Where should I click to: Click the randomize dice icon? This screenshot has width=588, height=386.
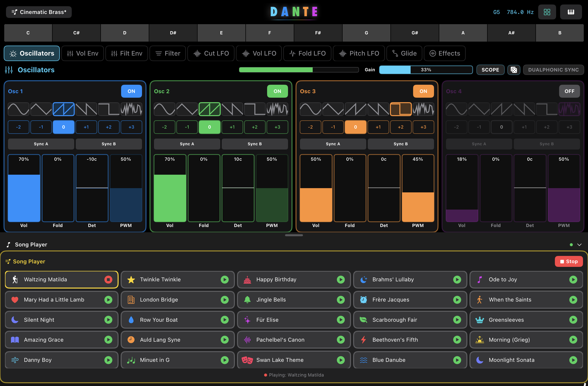click(x=514, y=70)
